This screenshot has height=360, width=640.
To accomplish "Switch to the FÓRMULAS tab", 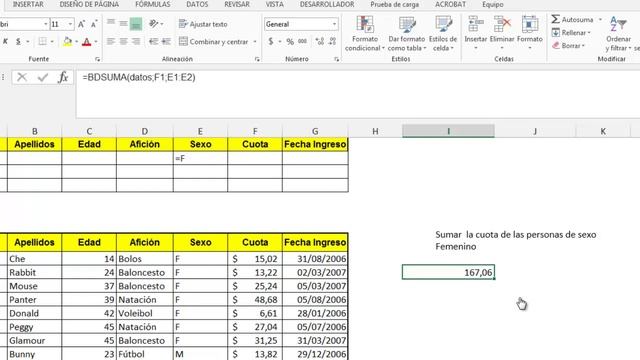I will [x=153, y=4].
